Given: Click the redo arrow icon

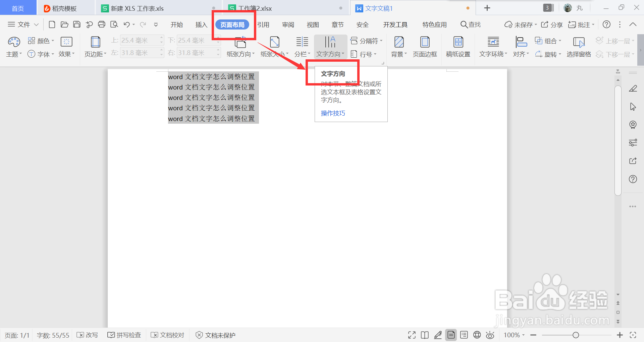Looking at the screenshot, I should point(143,24).
